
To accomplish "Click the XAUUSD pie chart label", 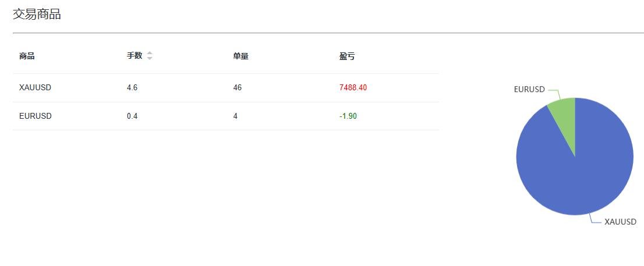I will pos(620,222).
